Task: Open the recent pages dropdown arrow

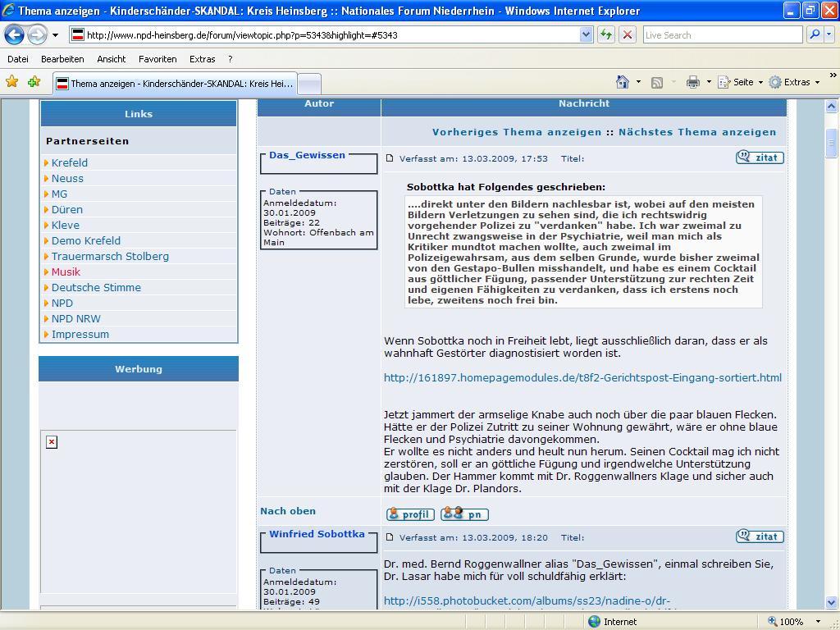Action: click(55, 35)
